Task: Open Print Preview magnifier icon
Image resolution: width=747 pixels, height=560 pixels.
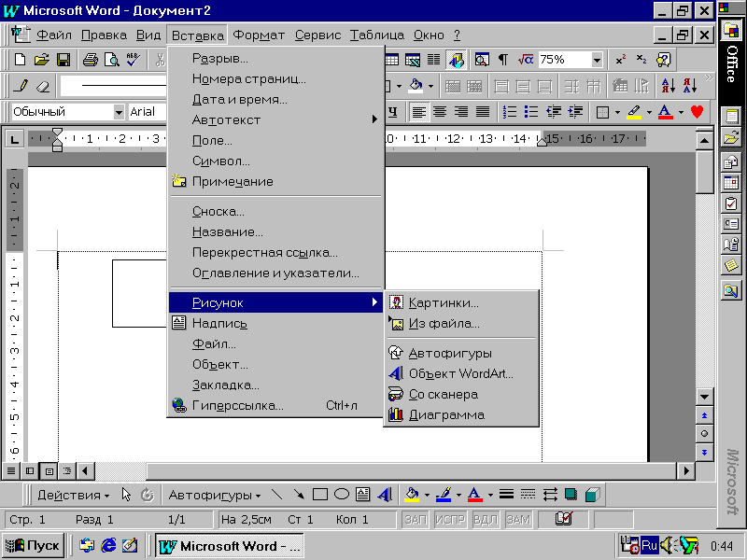Action: pos(111,60)
